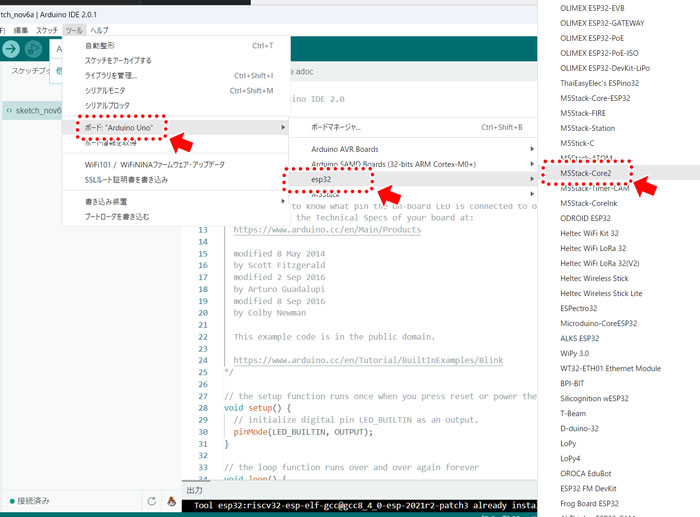Click the Start Debugging play icon
This screenshot has width=700, height=517.
[33, 49]
